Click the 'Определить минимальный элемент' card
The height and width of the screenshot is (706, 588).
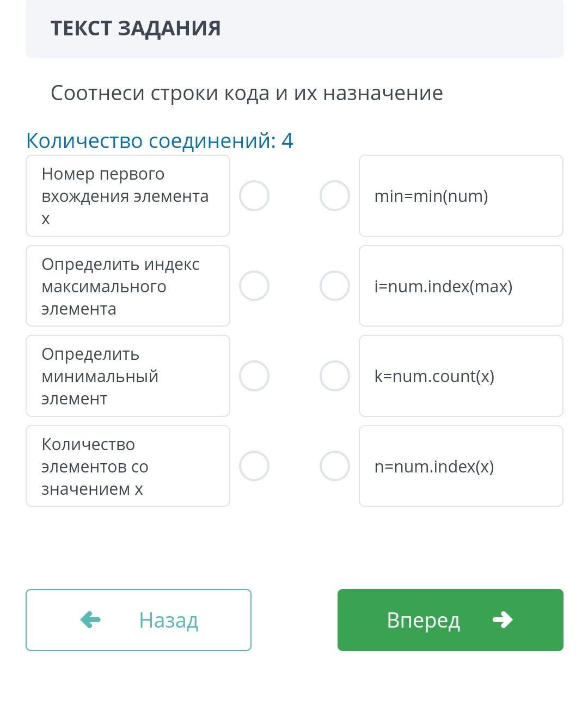[x=128, y=376]
